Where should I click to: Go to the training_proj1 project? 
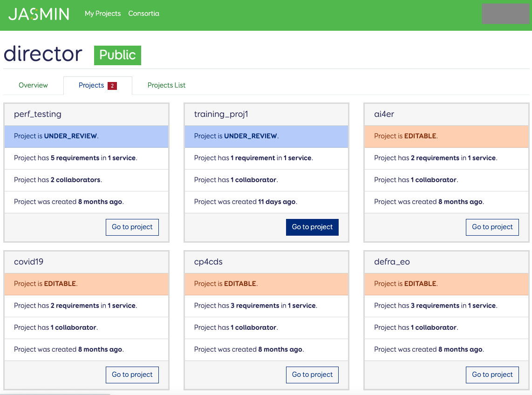coord(312,227)
